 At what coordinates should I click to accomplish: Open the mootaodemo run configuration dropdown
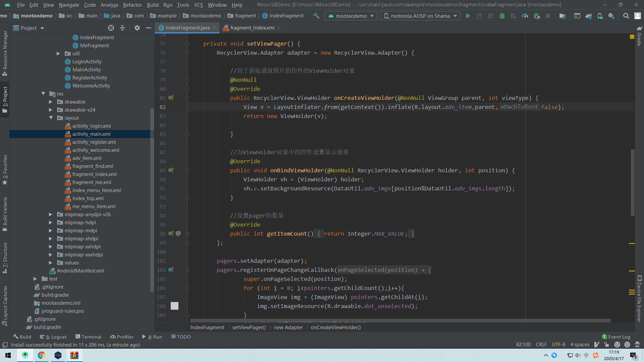coord(351,16)
